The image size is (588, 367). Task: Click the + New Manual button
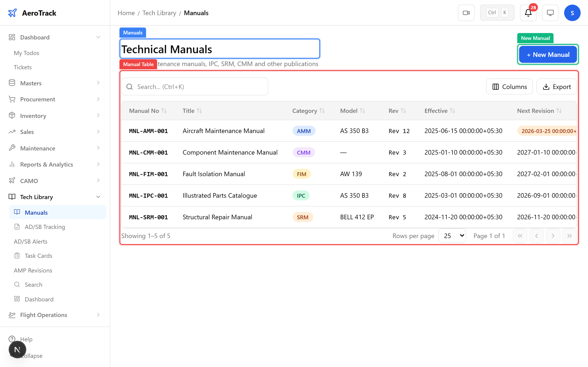pyautogui.click(x=548, y=54)
